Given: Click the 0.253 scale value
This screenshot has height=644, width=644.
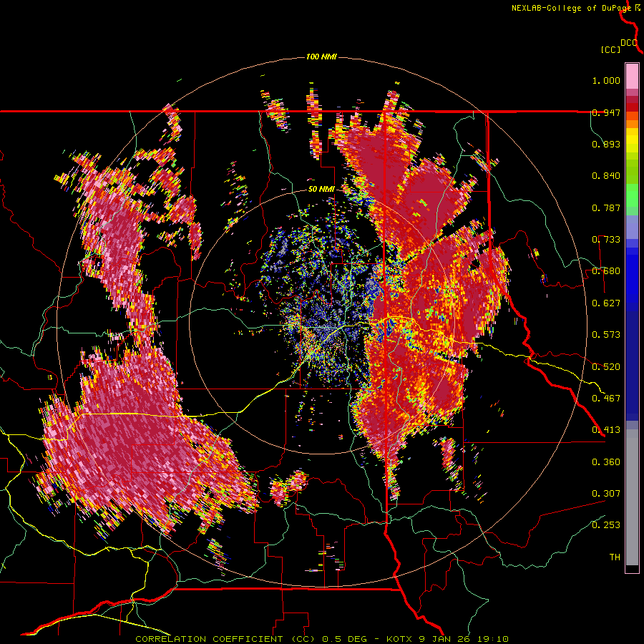Looking at the screenshot, I should pos(606,525).
